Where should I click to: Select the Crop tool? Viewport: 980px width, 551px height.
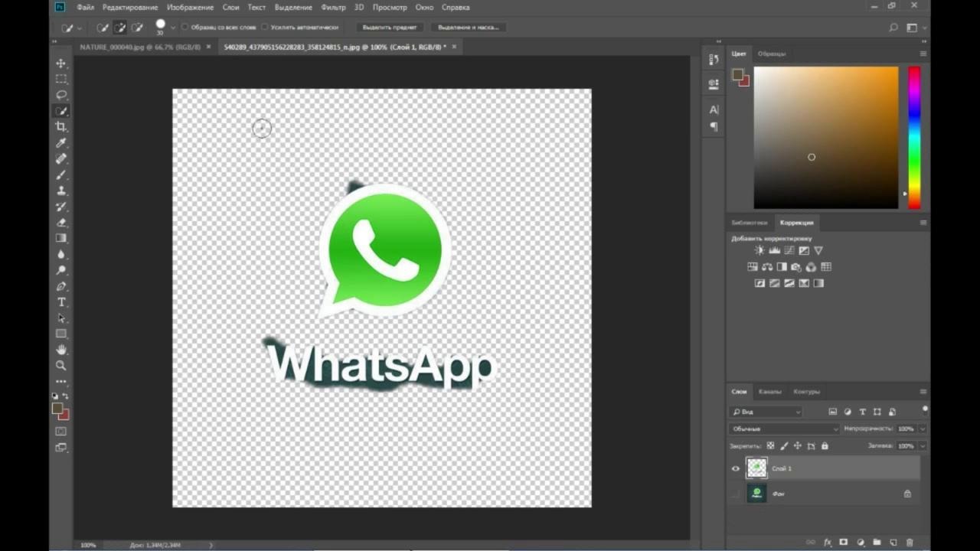(x=61, y=127)
